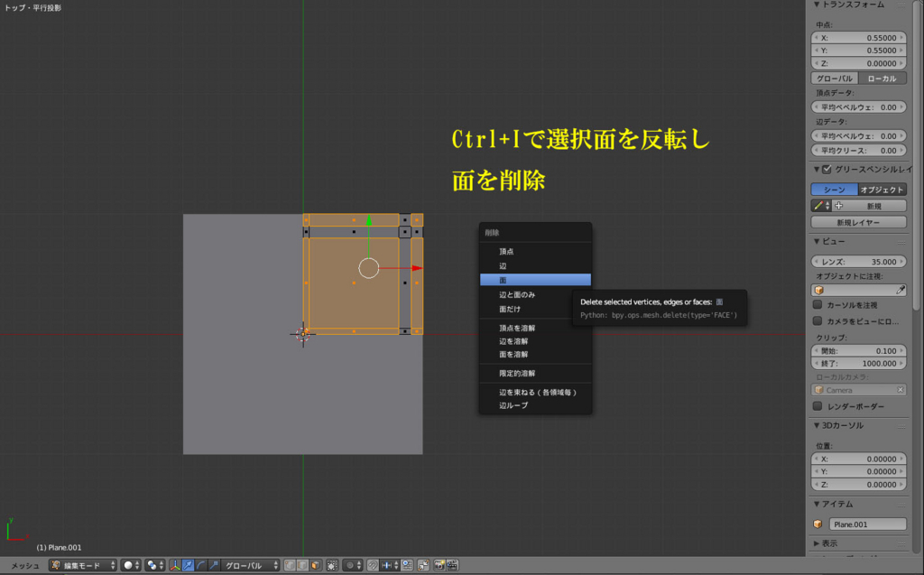924x575 pixels.
Task: Click the OpenGL animation render clapper icon
Action: tap(453, 565)
